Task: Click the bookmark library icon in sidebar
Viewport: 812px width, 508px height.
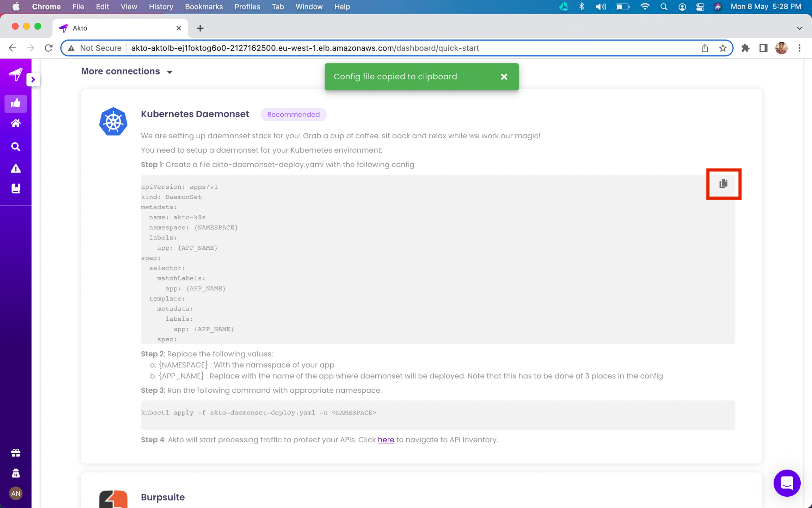Action: click(16, 188)
